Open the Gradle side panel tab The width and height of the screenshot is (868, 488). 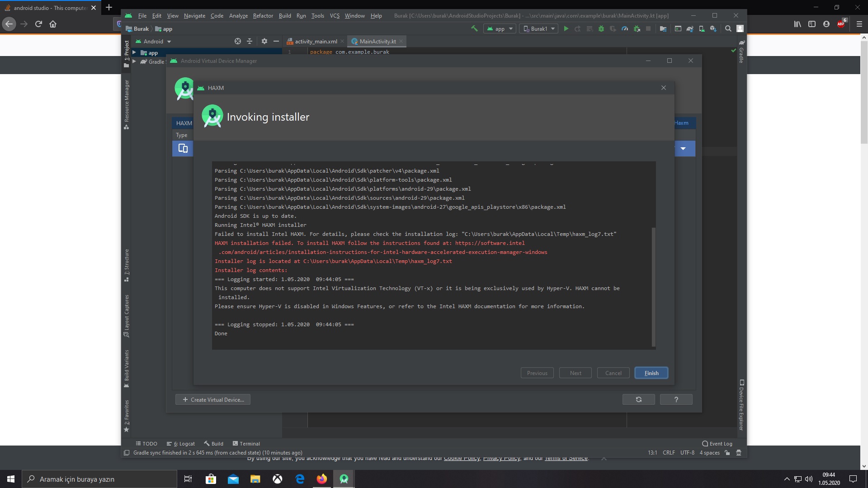coord(741,52)
